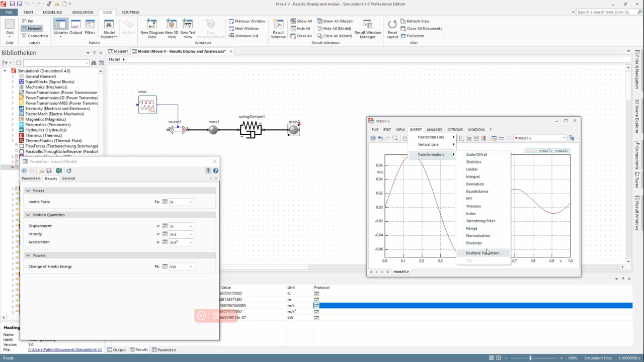Collapse the Motion Quantities section
The width and height of the screenshot is (644, 362).
(28, 215)
